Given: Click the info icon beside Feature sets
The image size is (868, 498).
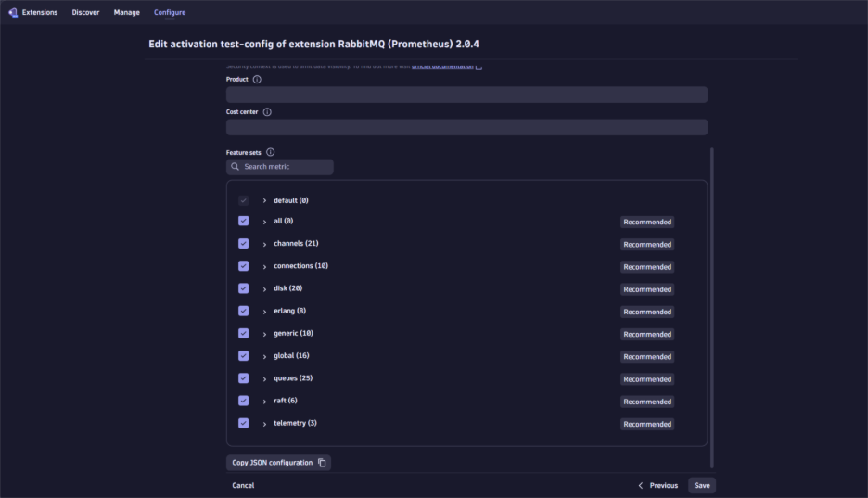Looking at the screenshot, I should pos(271,152).
